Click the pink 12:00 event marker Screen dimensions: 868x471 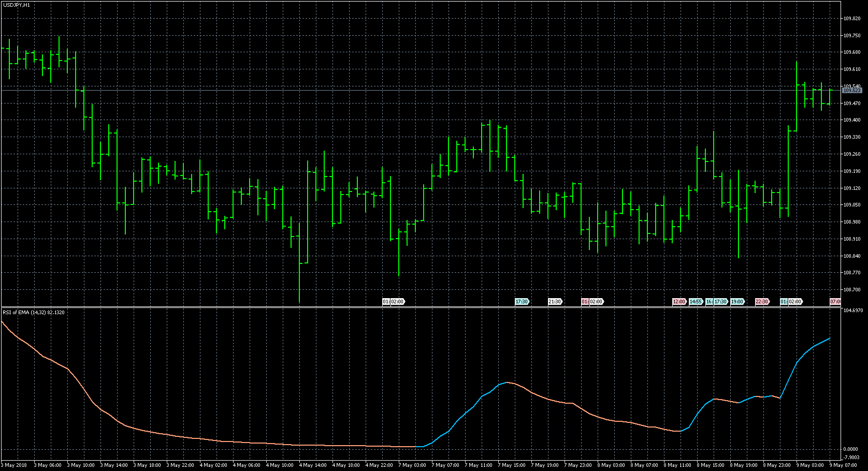(x=678, y=302)
